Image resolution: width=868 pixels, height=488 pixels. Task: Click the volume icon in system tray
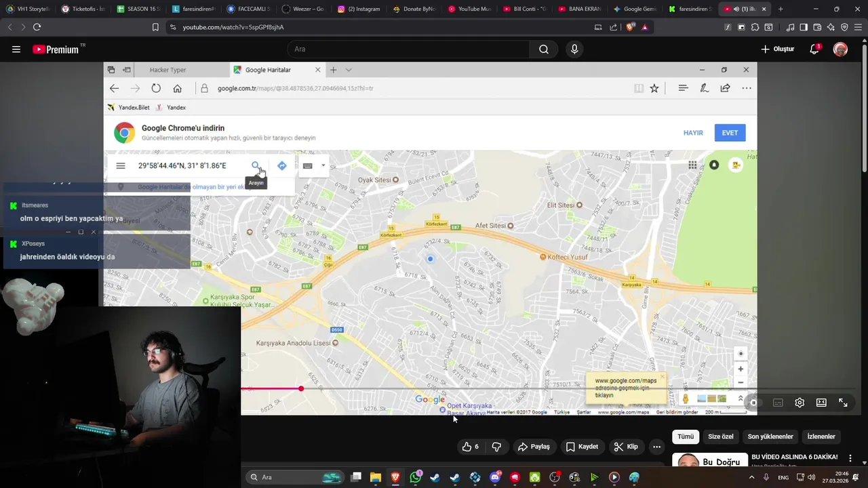point(812,477)
